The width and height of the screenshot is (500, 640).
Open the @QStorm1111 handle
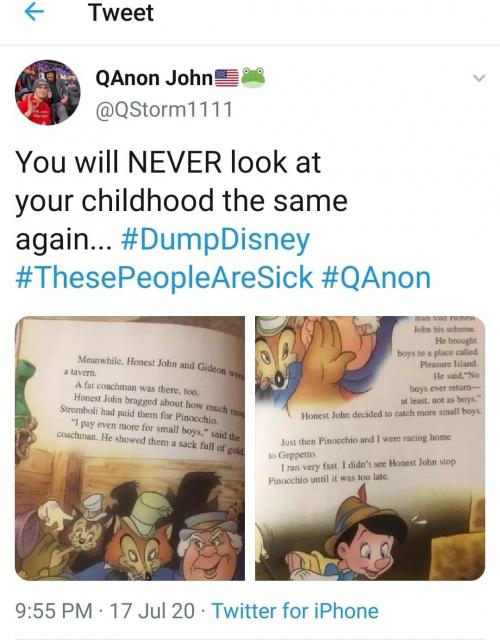pyautogui.click(x=164, y=109)
